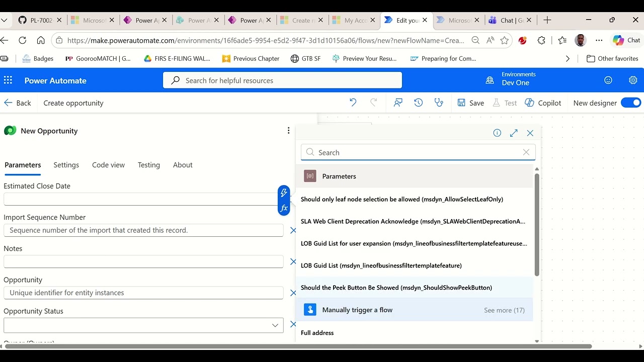Close the dynamic content popup
Image resolution: width=644 pixels, height=362 pixels.
click(x=530, y=133)
